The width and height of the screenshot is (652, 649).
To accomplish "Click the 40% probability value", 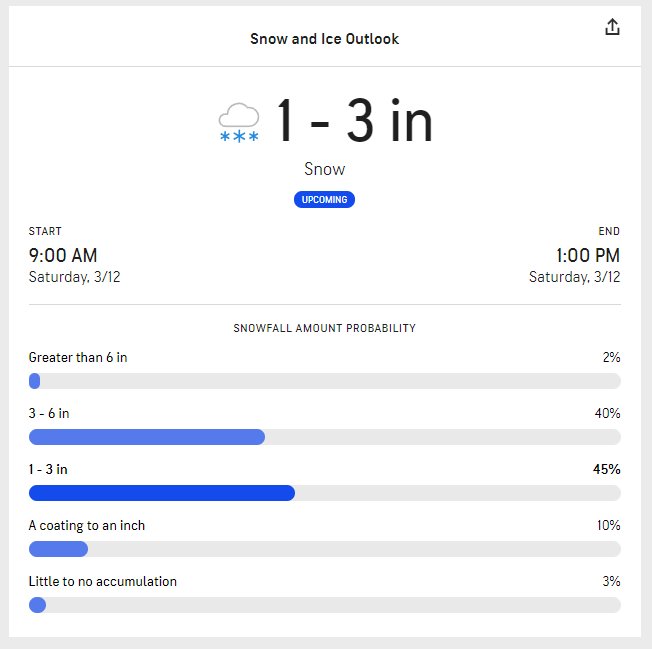I will coord(608,413).
